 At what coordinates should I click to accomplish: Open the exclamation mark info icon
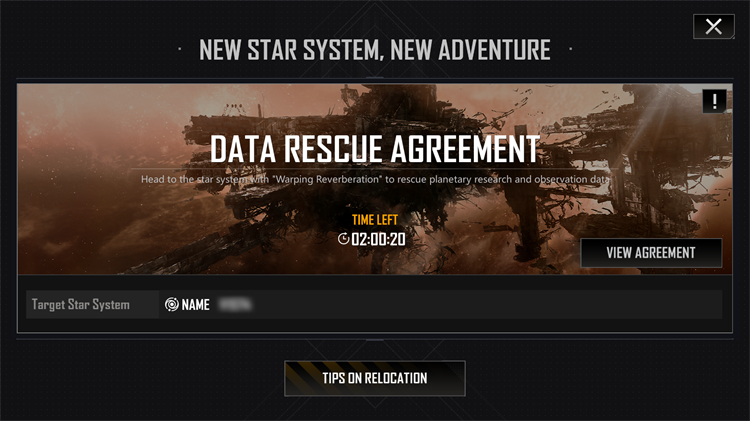click(715, 101)
